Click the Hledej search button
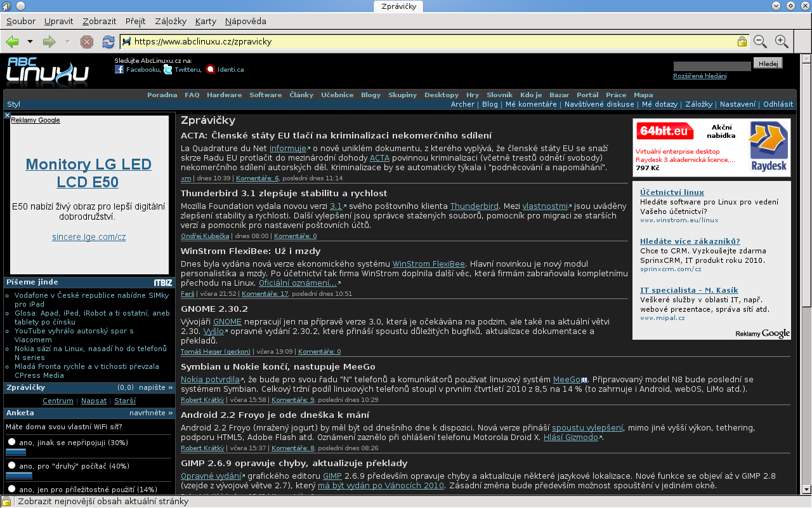Image resolution: width=812 pixels, height=508 pixels. (x=768, y=63)
